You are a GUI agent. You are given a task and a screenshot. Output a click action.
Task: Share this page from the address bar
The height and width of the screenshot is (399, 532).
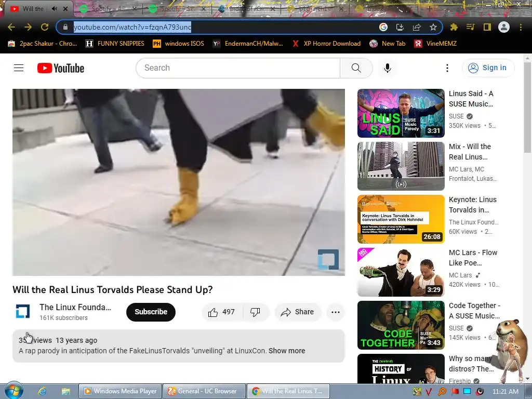coord(417,27)
